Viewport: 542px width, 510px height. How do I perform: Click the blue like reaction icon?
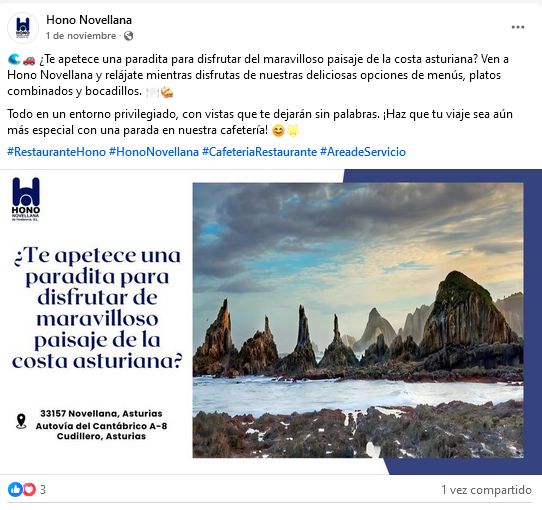tap(15, 489)
